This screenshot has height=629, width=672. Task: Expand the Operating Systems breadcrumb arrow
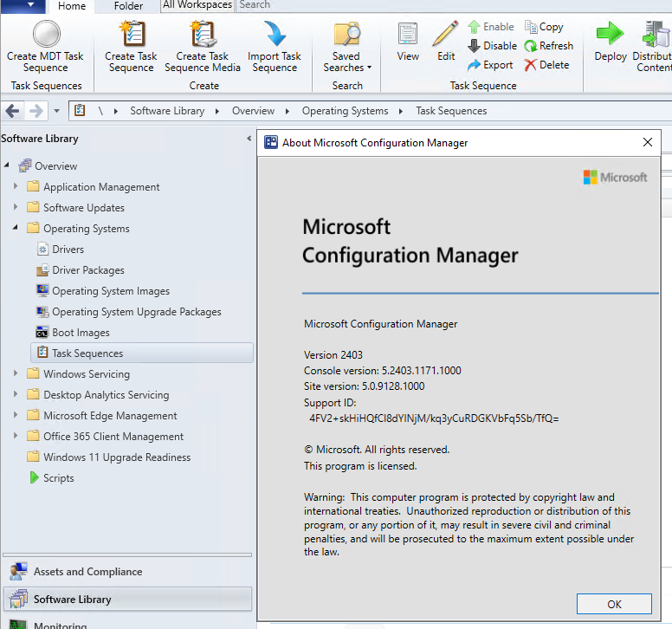pos(401,111)
